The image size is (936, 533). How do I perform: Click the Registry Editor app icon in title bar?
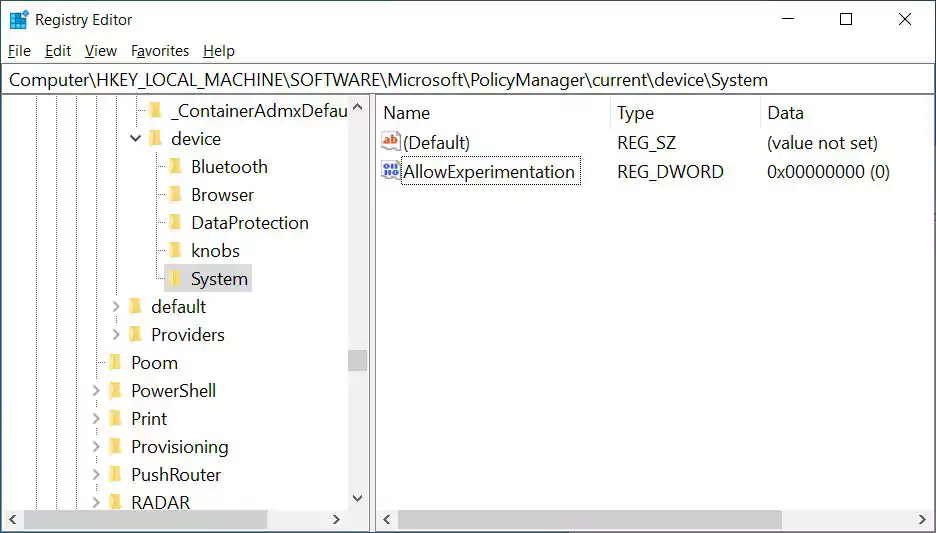coord(19,20)
